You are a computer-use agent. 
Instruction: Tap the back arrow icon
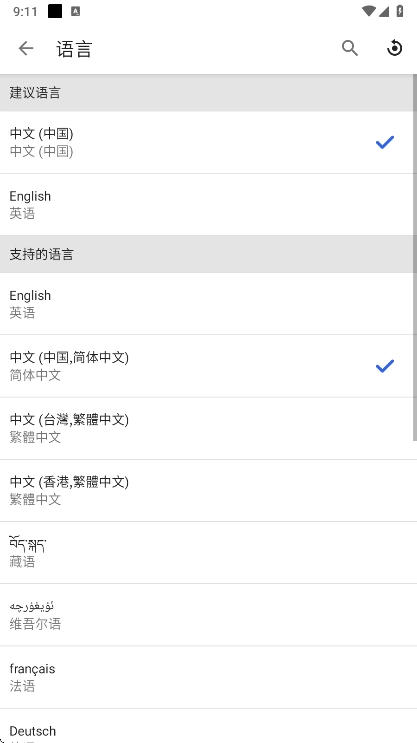pyautogui.click(x=26, y=48)
